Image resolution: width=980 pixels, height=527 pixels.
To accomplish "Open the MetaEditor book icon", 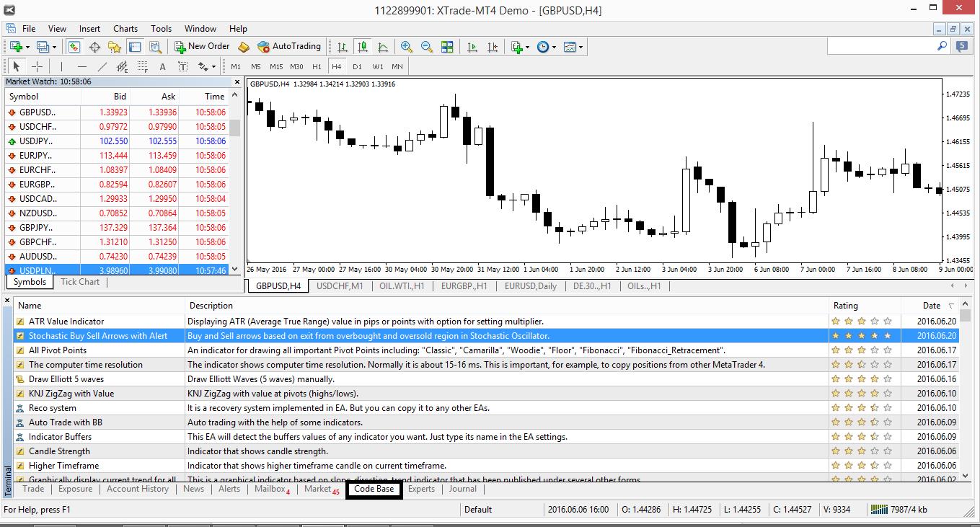I will click(x=244, y=47).
